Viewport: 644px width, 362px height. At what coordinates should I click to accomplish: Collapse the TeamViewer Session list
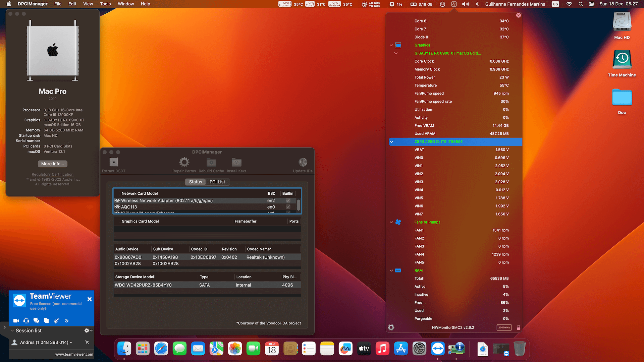coord(12,330)
